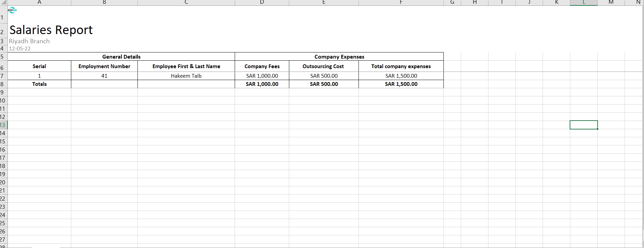Select column M header
Viewport: 644px width, 248px height.
click(x=611, y=2)
